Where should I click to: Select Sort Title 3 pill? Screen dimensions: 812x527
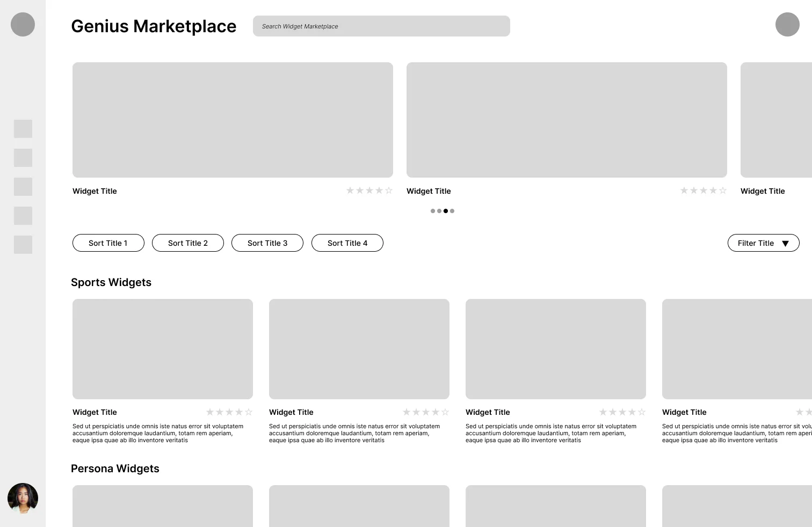267,243
